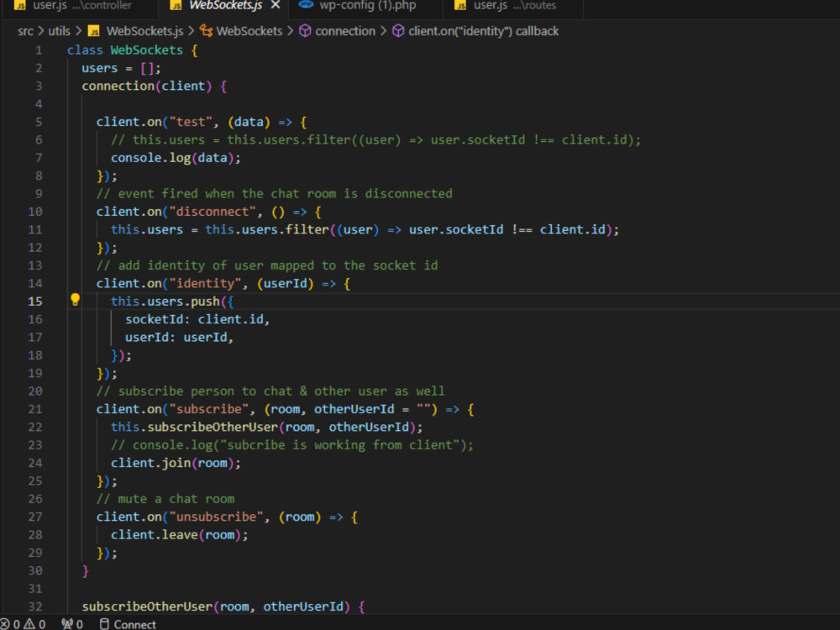Screen dimensions: 840x630
Task: Click 'socketId: client.id,' property
Action: point(197,319)
